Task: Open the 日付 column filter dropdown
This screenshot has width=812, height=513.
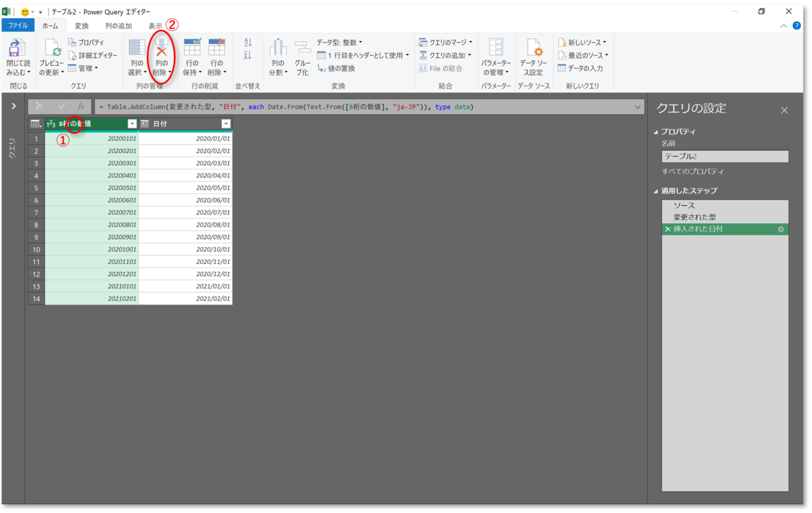Action: tap(226, 124)
